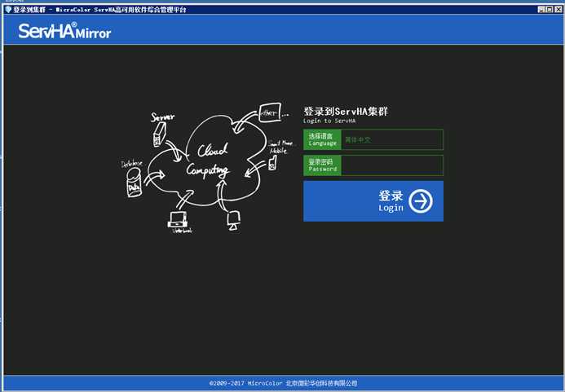Click the ServHA Mirror logo

point(64,31)
